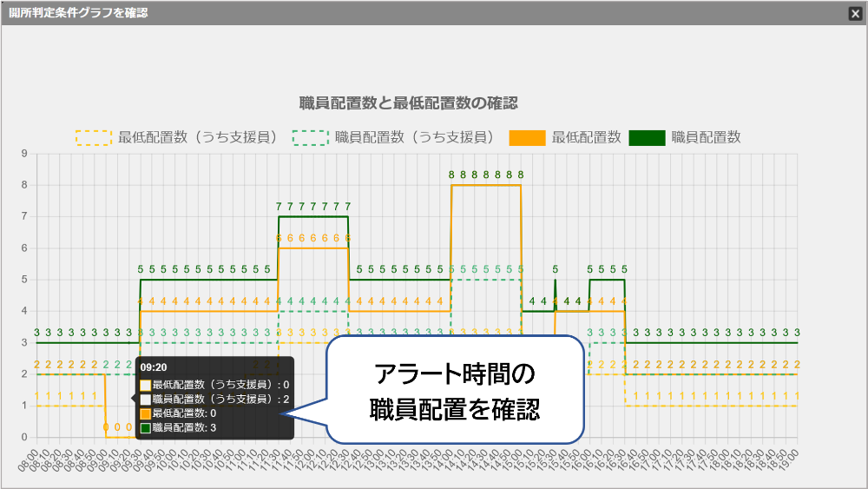Click the chart title 職員配置数と最低配置数の確認

(409, 103)
